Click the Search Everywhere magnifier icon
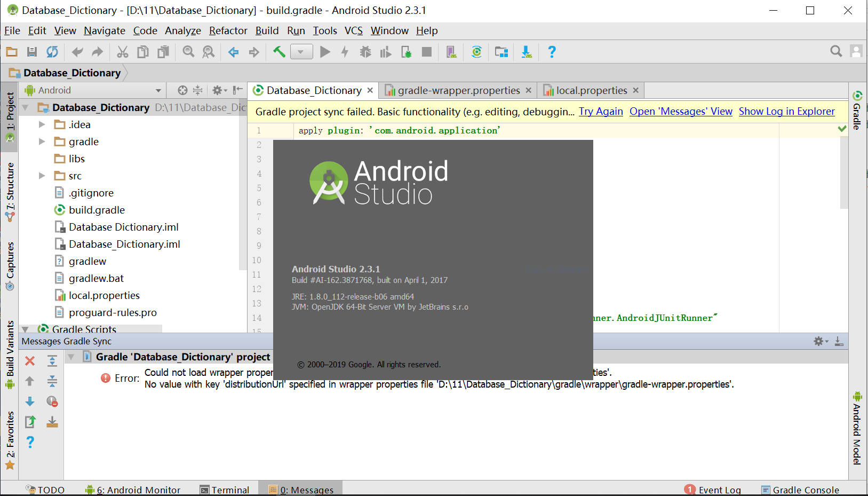Screen dimensions: 868x496 [x=836, y=51]
